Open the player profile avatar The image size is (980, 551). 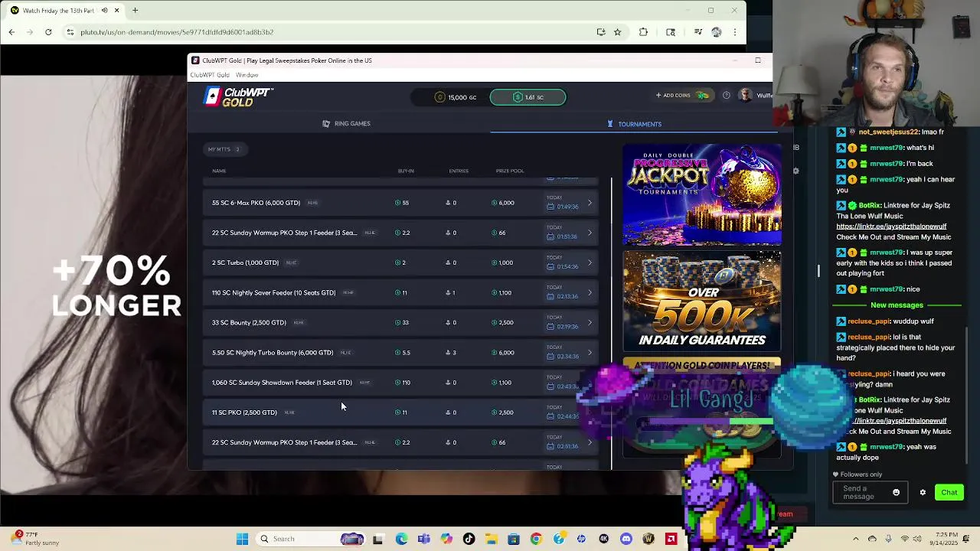(746, 96)
